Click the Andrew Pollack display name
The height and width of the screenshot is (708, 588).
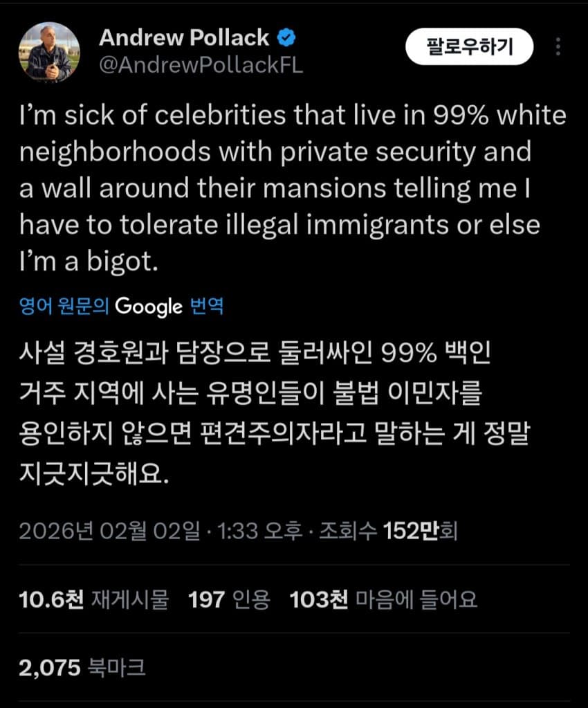pyautogui.click(x=184, y=38)
